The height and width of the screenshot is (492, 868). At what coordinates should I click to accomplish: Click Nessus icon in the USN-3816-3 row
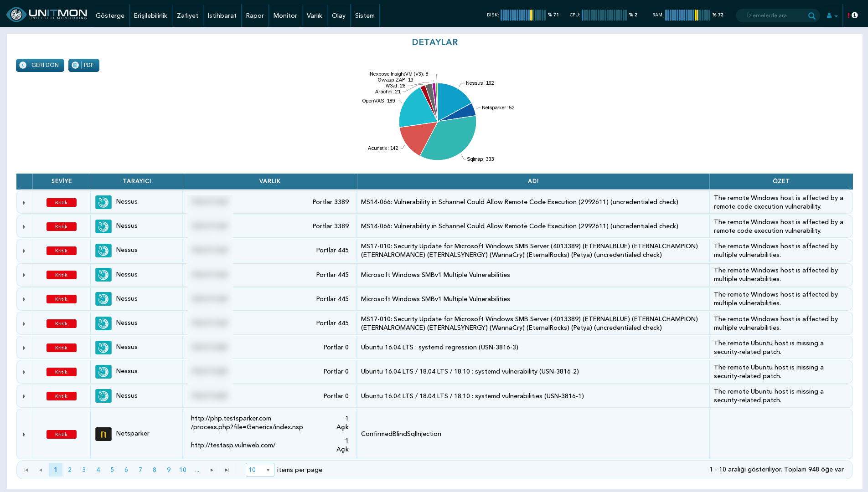pyautogui.click(x=103, y=348)
